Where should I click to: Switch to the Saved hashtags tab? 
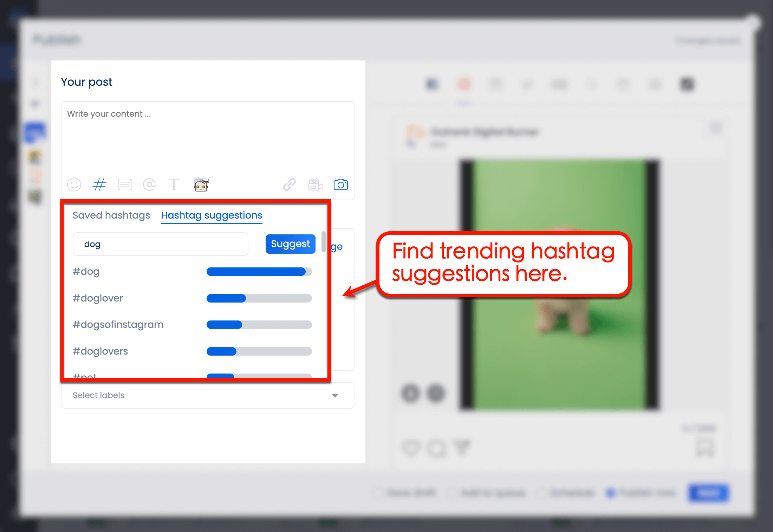tap(111, 215)
